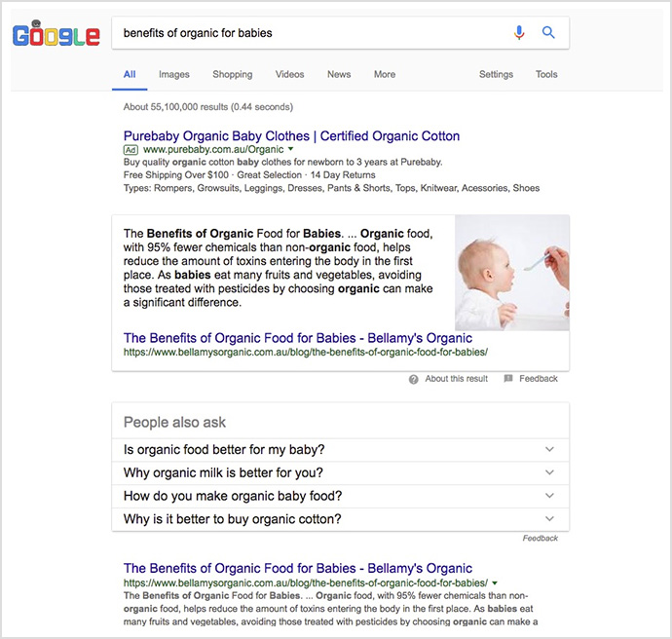Open dropdown arrow next to purebaby.com.au URL
The width and height of the screenshot is (672, 639).
(291, 149)
